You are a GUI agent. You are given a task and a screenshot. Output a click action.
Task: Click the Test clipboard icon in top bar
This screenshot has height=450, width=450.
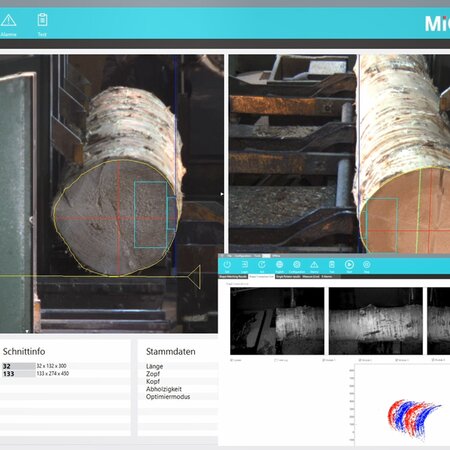coord(42,20)
